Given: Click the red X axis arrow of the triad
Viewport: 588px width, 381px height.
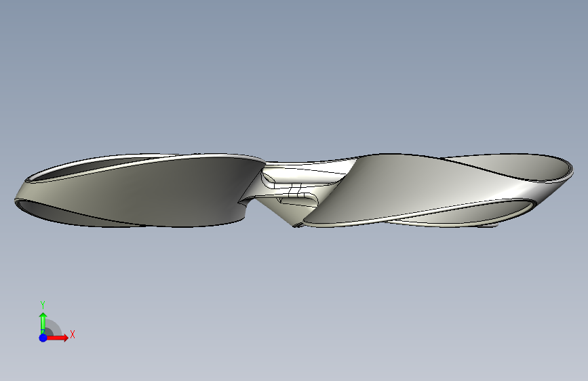Looking at the screenshot, I should [x=57, y=338].
